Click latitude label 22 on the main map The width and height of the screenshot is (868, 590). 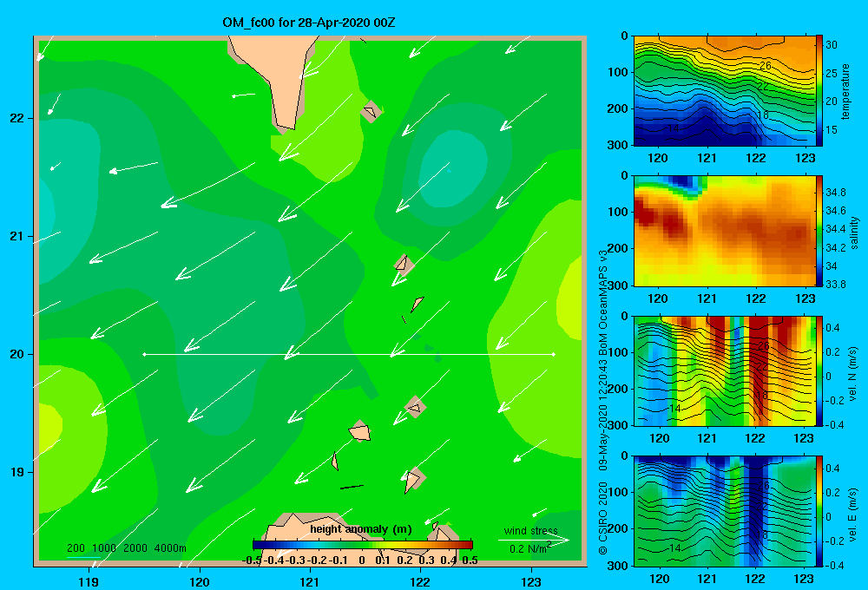(17, 119)
